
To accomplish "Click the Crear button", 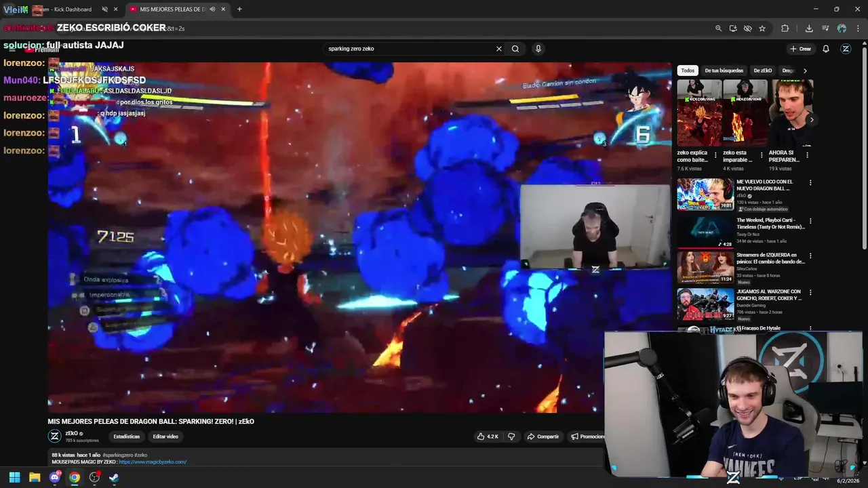I will pos(800,49).
